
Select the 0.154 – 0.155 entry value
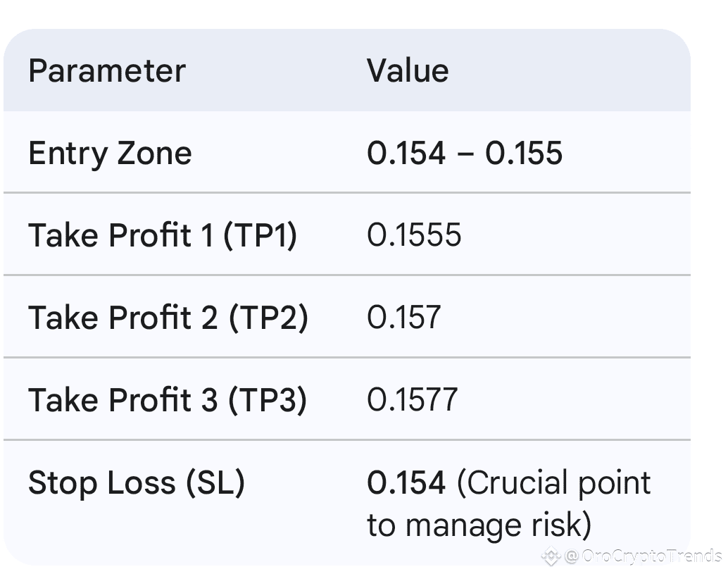pyautogui.click(x=465, y=153)
